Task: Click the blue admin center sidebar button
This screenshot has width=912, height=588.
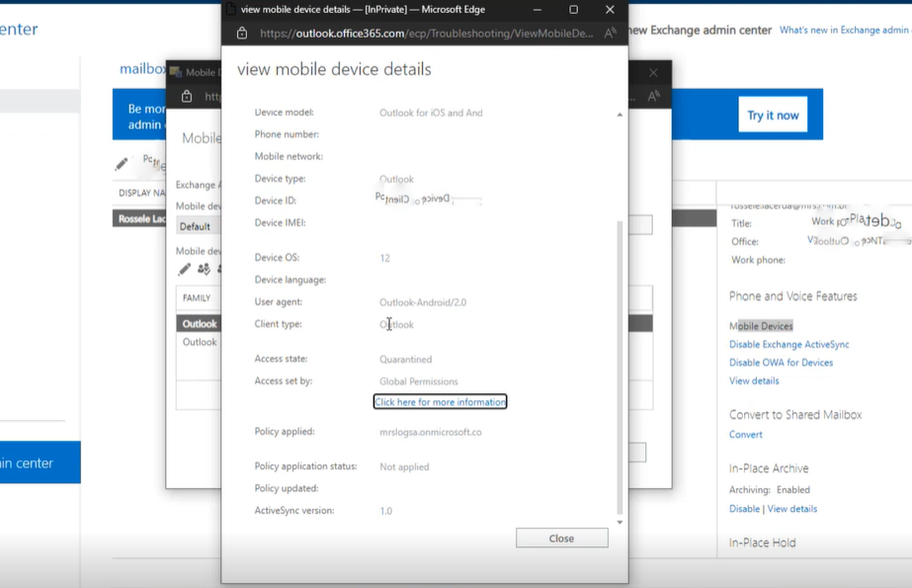Action: tap(41, 462)
